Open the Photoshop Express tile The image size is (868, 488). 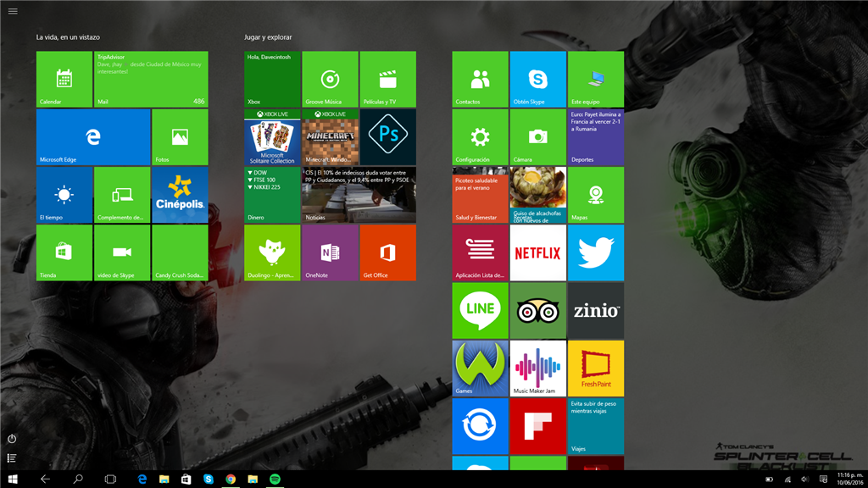tap(388, 136)
